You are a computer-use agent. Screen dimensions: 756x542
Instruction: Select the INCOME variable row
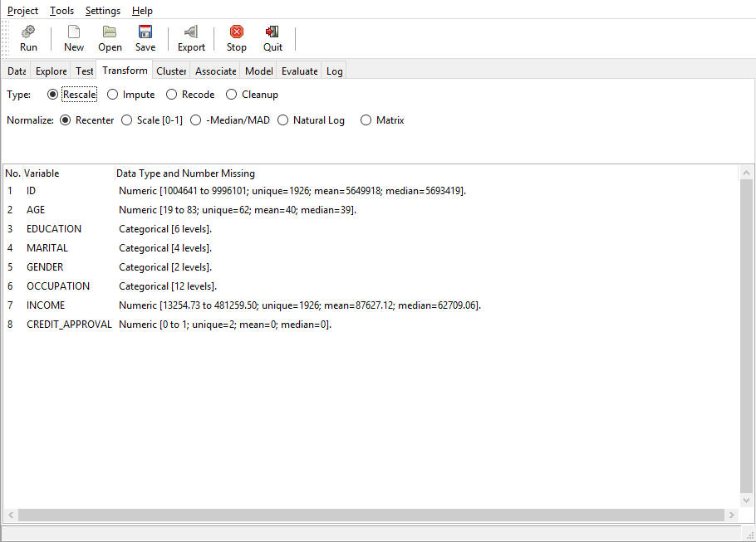tap(371, 305)
